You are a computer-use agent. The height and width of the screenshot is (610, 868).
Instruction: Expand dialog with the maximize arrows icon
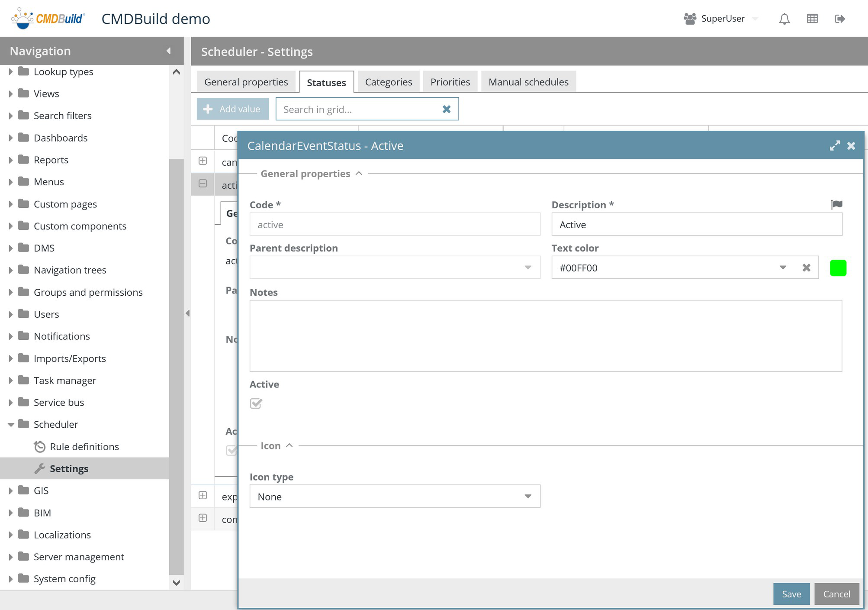835,146
